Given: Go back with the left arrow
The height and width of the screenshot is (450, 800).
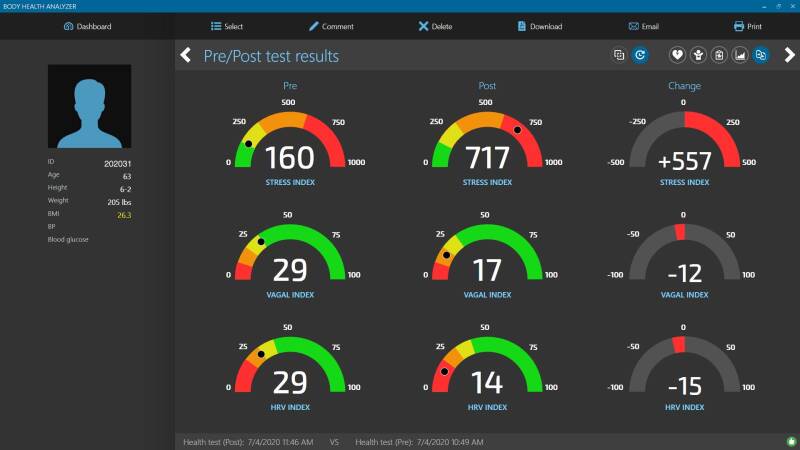Looking at the screenshot, I should tap(186, 55).
